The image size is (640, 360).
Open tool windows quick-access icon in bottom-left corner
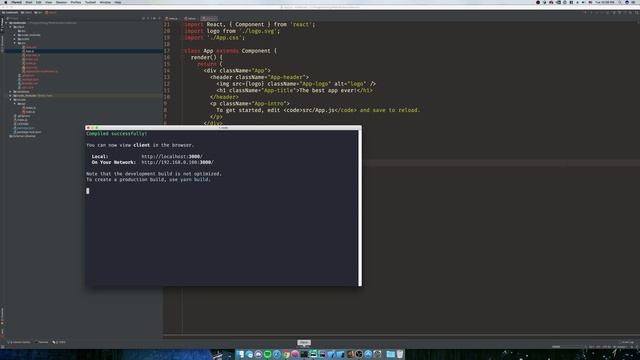click(x=2, y=347)
